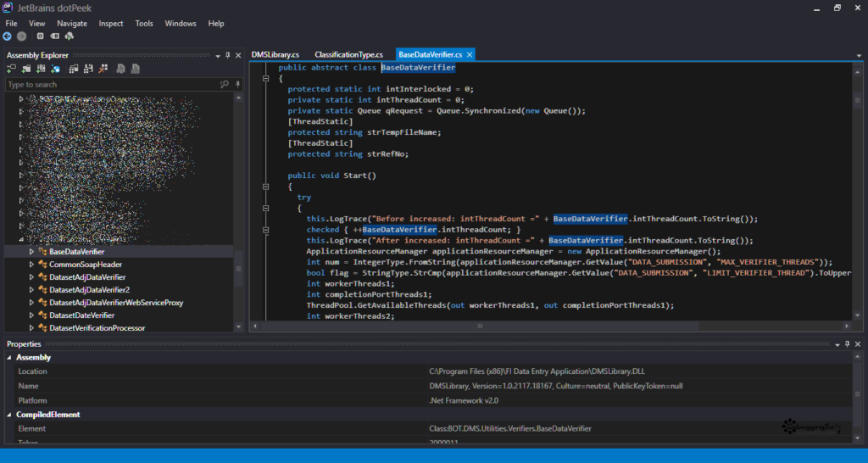This screenshot has height=463, width=868.
Task: Open Properties panel window options dropdown
Action: pyautogui.click(x=837, y=345)
